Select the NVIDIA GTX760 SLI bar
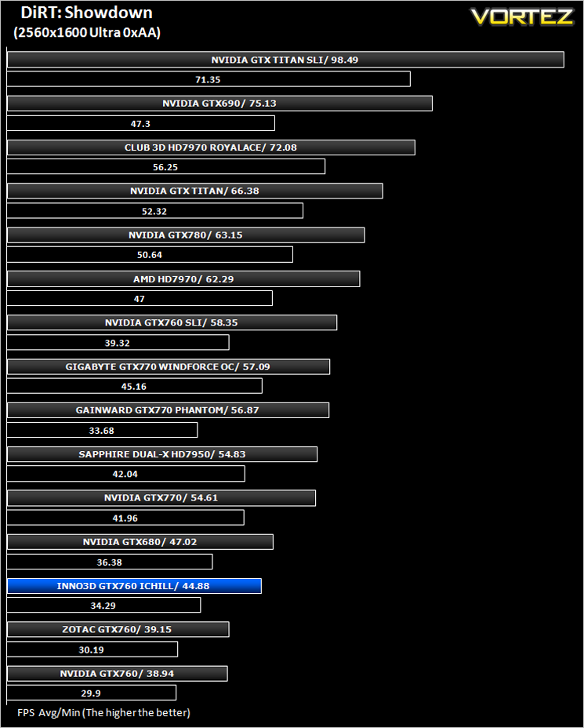584x728 pixels. tap(172, 322)
